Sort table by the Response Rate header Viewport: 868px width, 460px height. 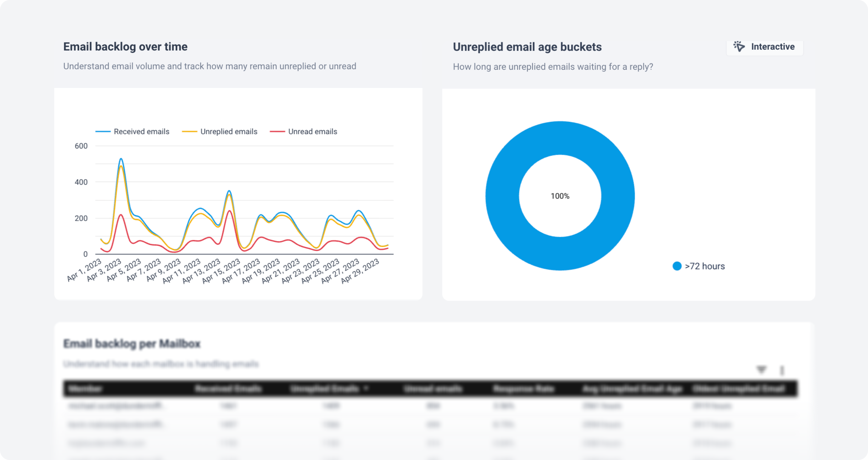pyautogui.click(x=524, y=389)
